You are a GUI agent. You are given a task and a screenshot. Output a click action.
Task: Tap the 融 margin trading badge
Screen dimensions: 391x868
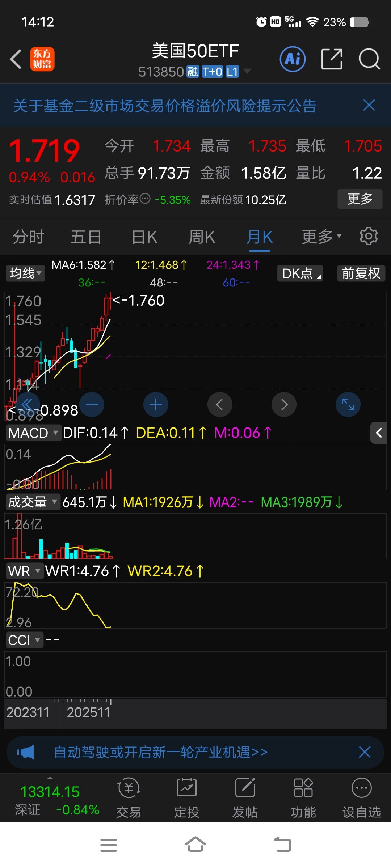pyautogui.click(x=193, y=72)
